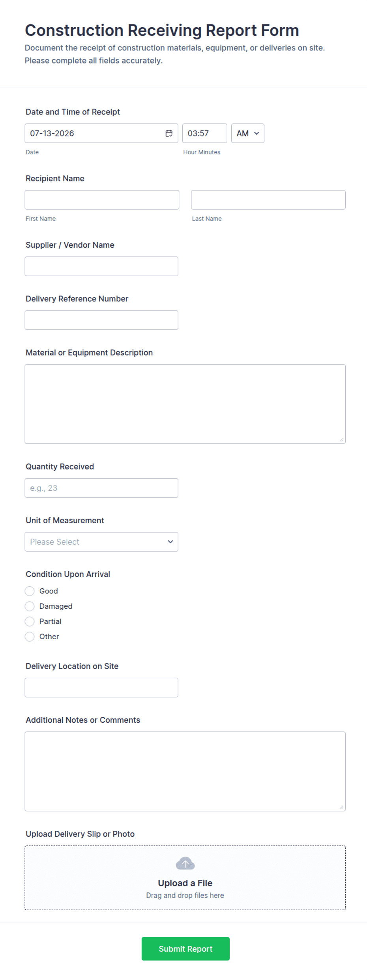Click the Delivery Reference Number input
This screenshot has width=367, height=980.
[x=101, y=320]
